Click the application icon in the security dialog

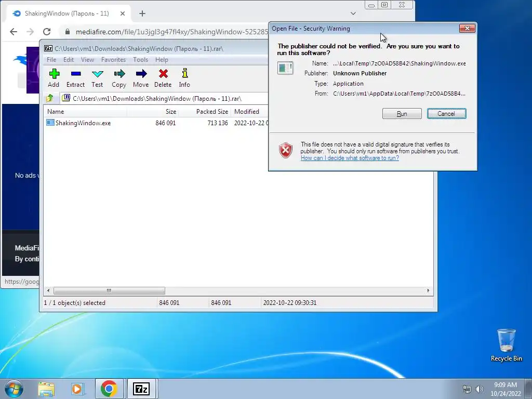pyautogui.click(x=285, y=68)
